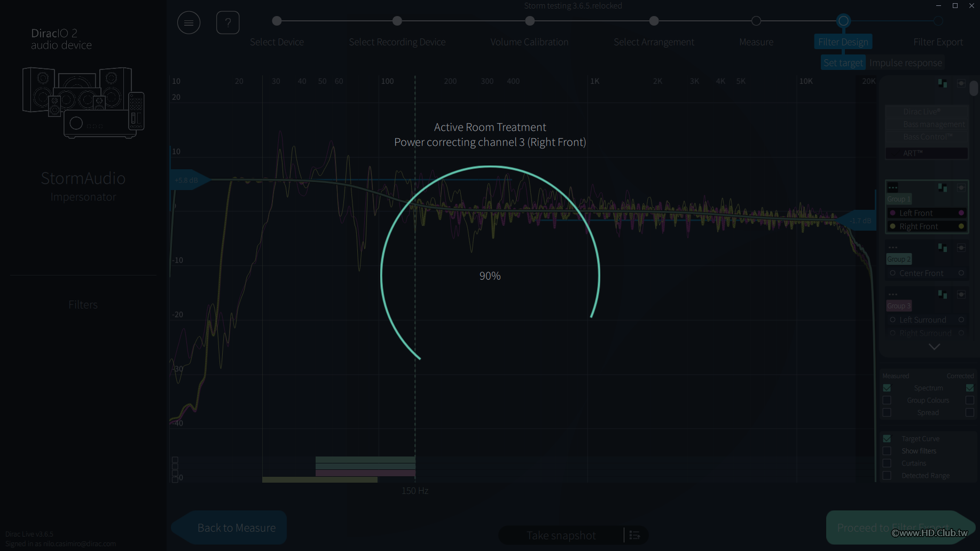The width and height of the screenshot is (980, 551).
Task: Enable the Show filters checkbox
Action: pyautogui.click(x=887, y=451)
